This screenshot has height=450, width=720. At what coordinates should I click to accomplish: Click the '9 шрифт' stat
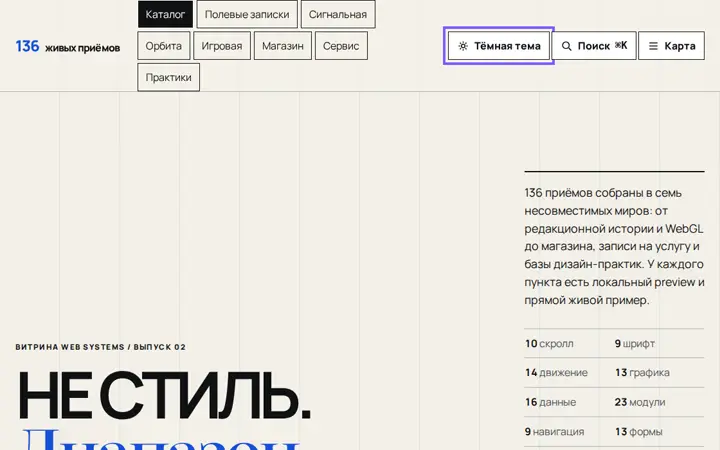click(635, 343)
